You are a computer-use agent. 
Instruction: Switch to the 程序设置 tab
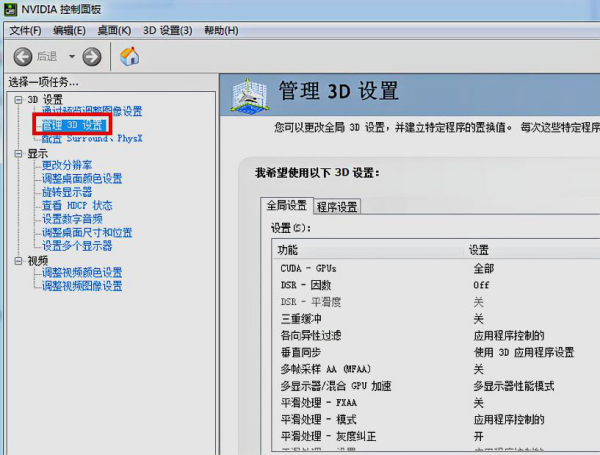click(x=337, y=207)
